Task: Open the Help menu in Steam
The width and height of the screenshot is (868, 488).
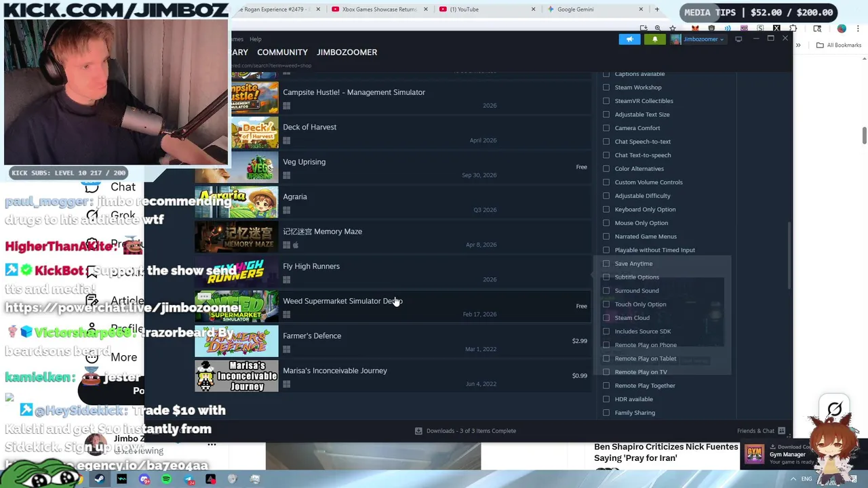Action: 255,39
